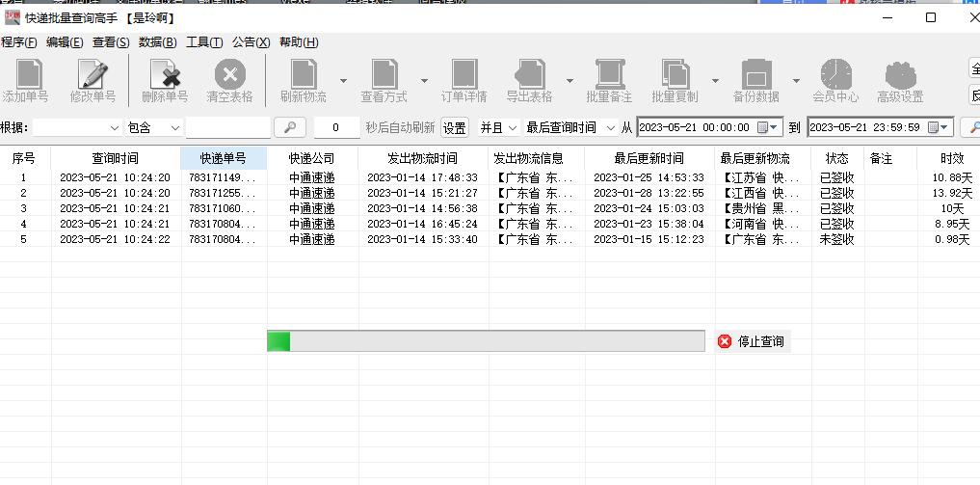Open the 根据 field combo box
Image resolution: width=980 pixels, height=485 pixels.
[77, 127]
